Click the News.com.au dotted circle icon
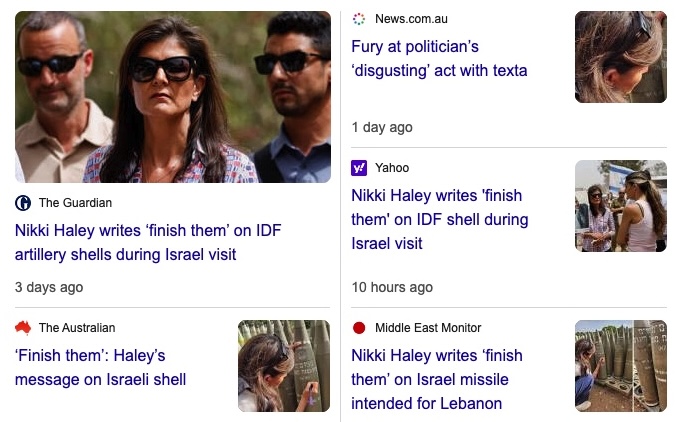This screenshot has width=681, height=422. click(x=359, y=19)
